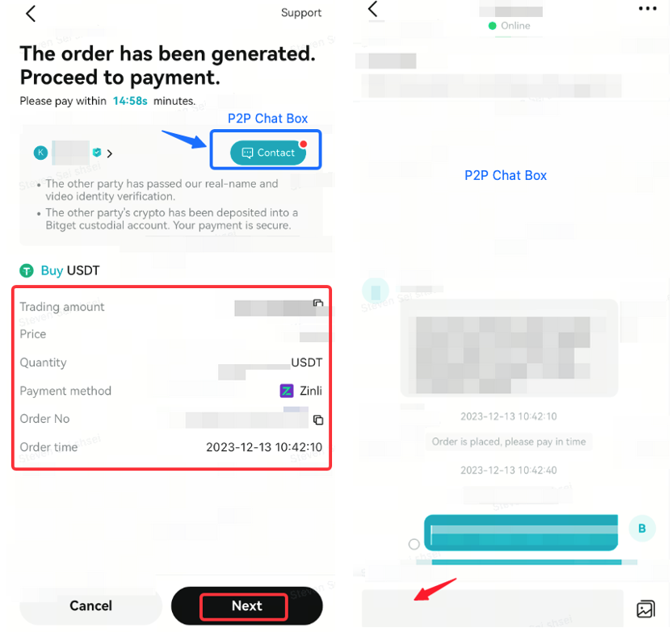Cancel the generated order
Image resolution: width=672 pixels, height=632 pixels.
coord(90,605)
